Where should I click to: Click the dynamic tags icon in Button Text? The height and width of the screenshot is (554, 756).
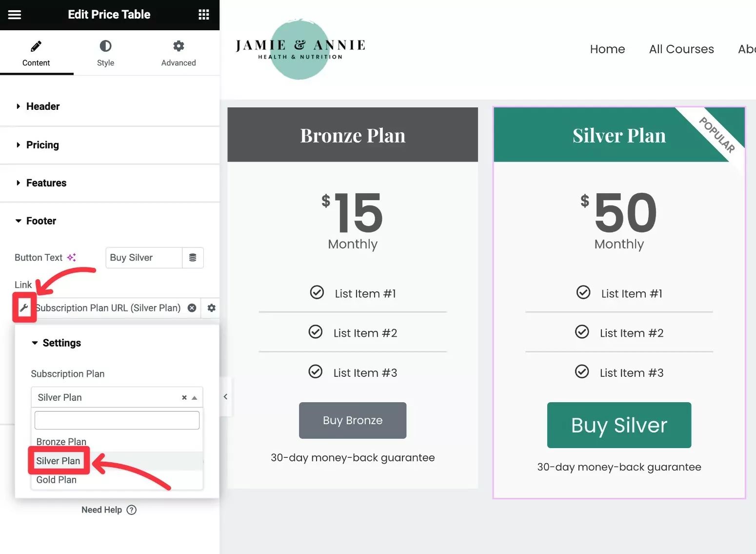coord(193,258)
